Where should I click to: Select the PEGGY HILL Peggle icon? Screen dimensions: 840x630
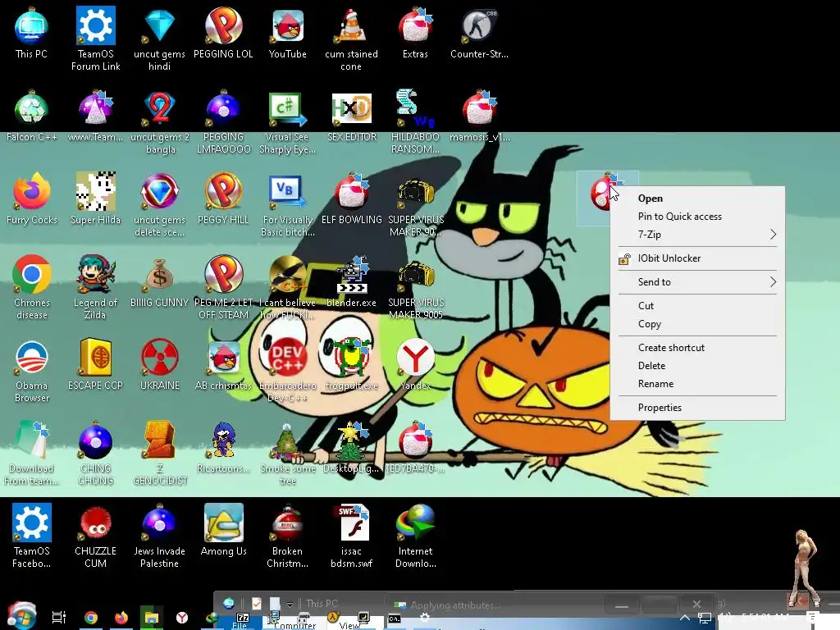(x=223, y=199)
